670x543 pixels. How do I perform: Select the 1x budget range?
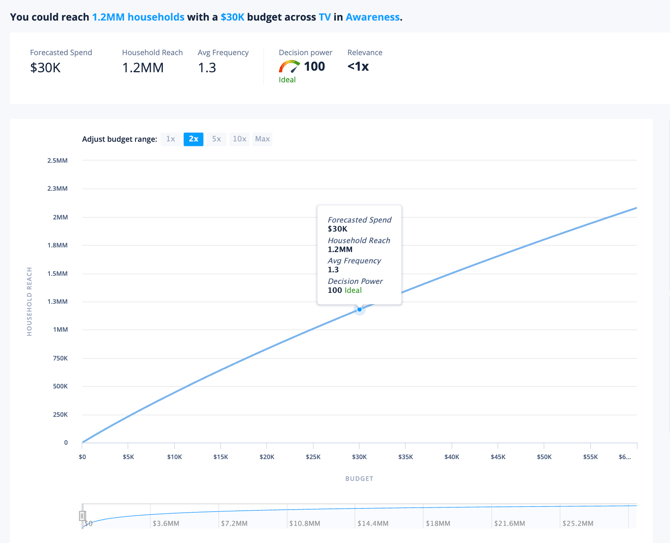coord(171,139)
